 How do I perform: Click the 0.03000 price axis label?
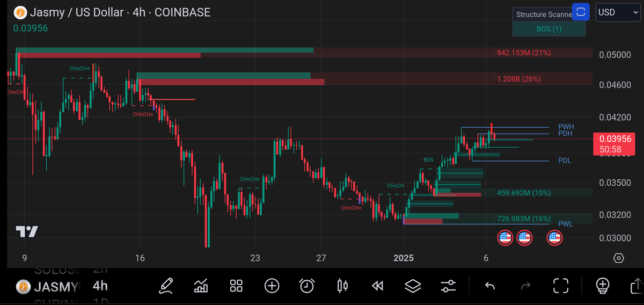click(x=616, y=238)
